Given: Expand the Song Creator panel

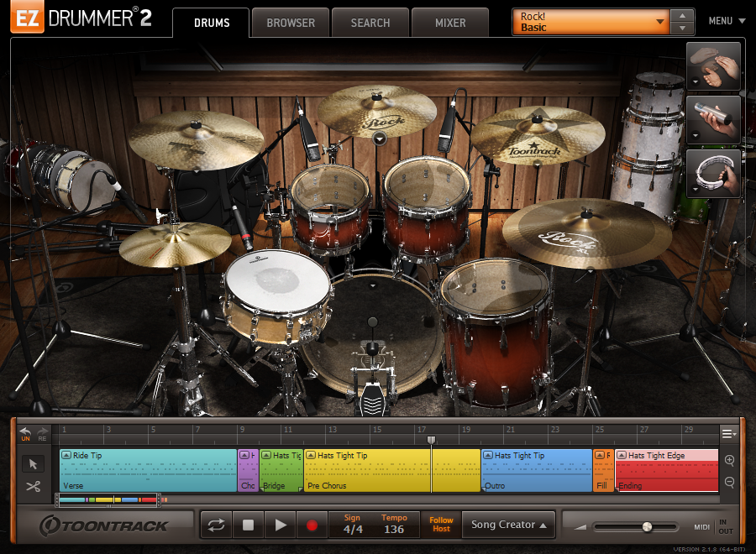Looking at the screenshot, I should (x=509, y=525).
